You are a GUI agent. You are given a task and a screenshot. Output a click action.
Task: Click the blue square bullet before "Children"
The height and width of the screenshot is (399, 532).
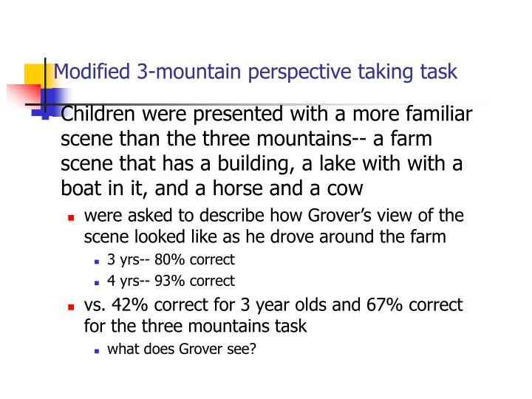point(45,115)
